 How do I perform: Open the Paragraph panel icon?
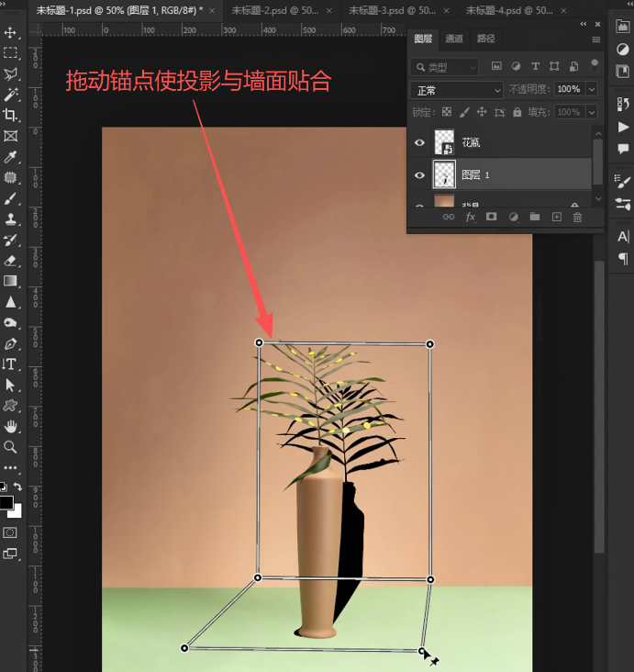click(623, 258)
